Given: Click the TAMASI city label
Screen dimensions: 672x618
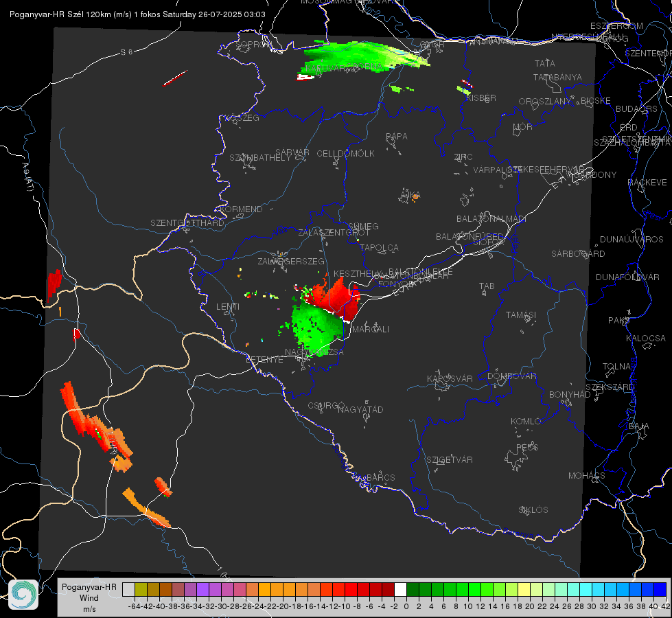Looking at the screenshot, I should point(521,315).
